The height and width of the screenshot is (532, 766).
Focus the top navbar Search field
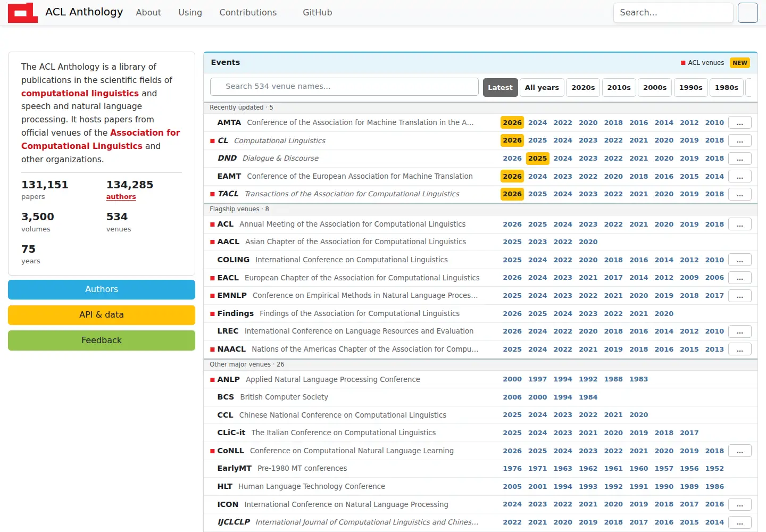pos(673,13)
